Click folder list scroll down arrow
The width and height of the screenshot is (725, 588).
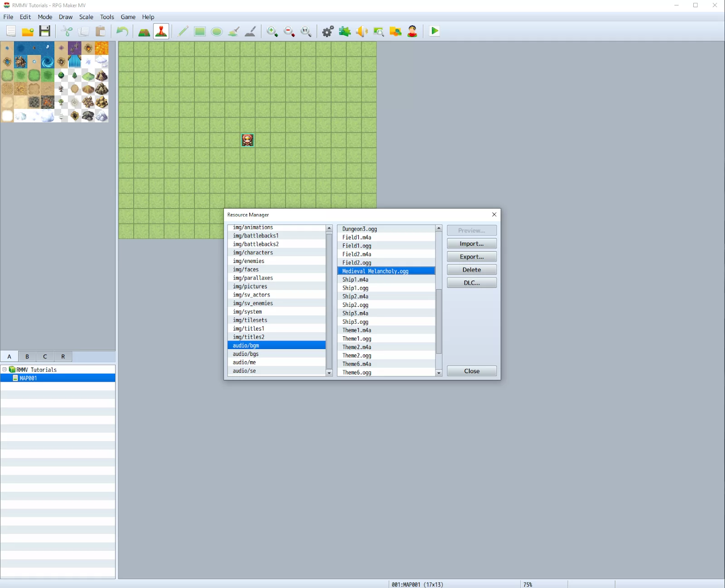pos(329,373)
